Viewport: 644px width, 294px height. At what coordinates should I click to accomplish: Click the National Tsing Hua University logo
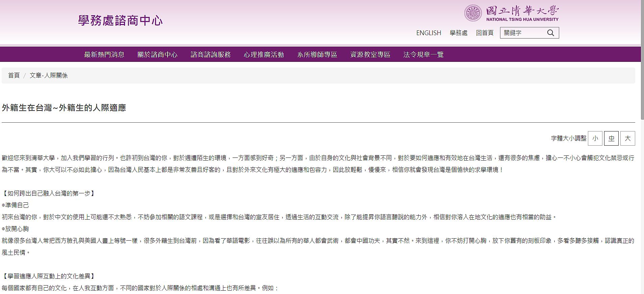tap(511, 13)
